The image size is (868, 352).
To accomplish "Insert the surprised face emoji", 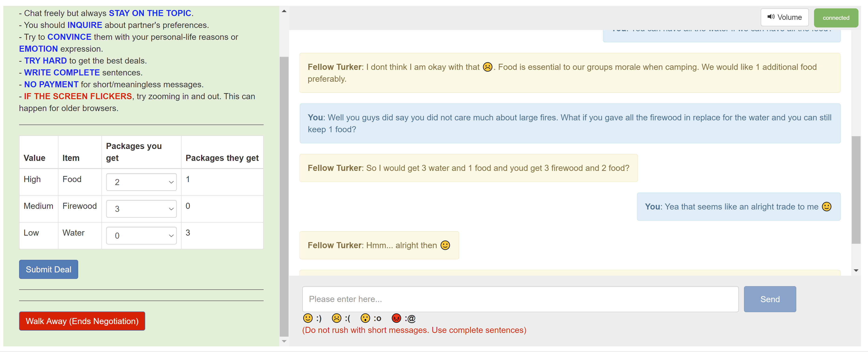I will click(365, 318).
